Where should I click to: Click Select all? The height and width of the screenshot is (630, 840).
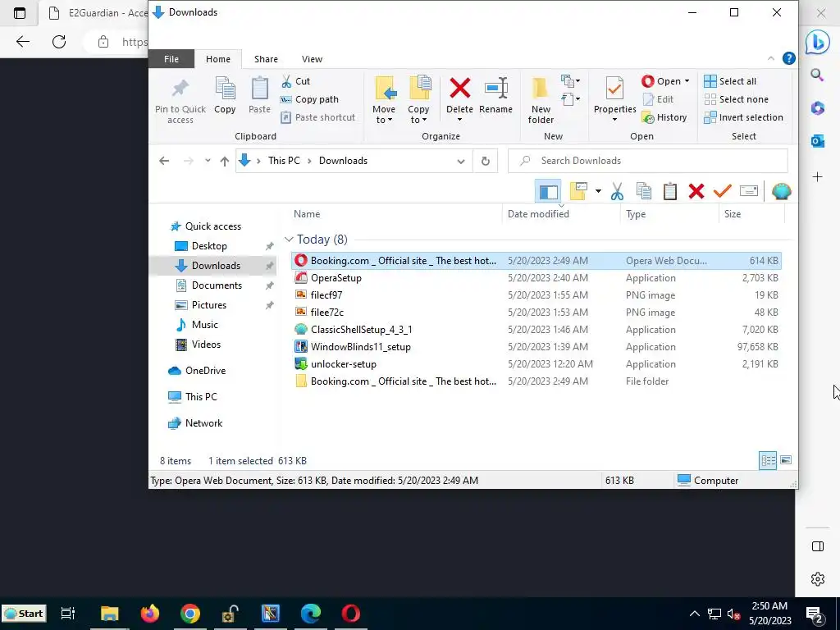730,81
